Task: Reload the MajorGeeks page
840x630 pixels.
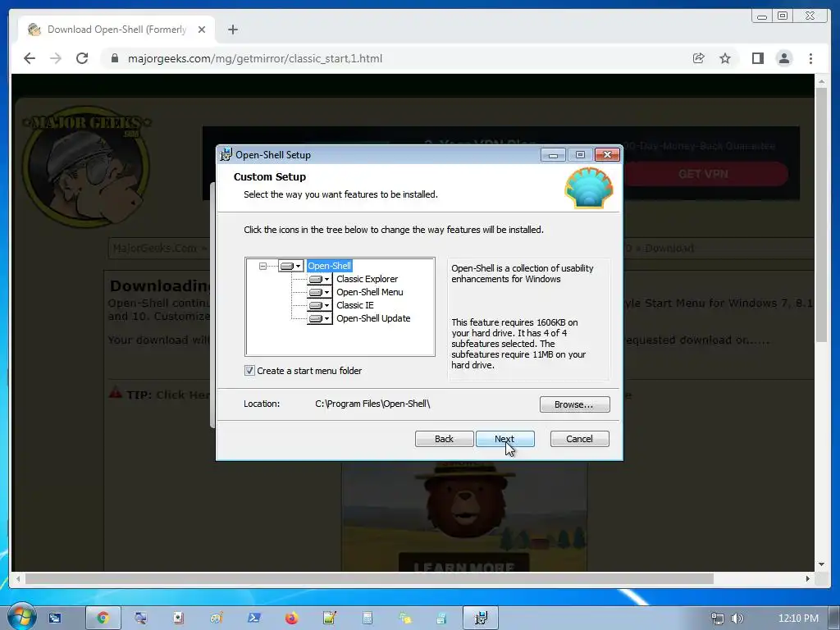Action: pyautogui.click(x=82, y=58)
